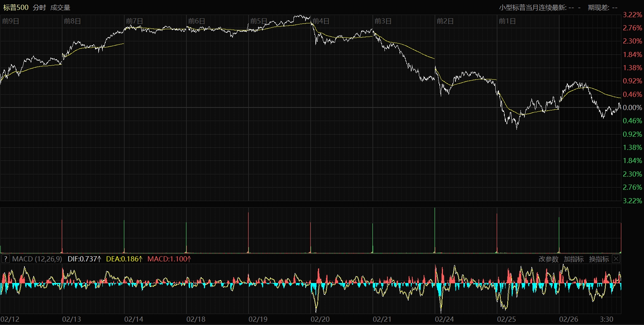Image resolution: width=644 pixels, height=325 pixels.
Task: Close the MACD indicator panel with X
Action: coord(616,259)
